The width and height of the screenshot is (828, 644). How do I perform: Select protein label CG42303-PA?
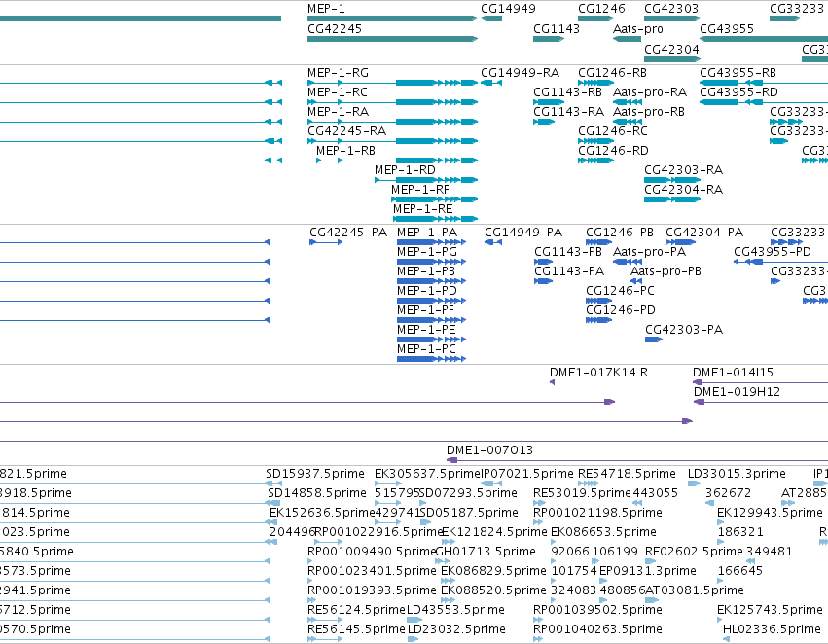click(x=684, y=331)
